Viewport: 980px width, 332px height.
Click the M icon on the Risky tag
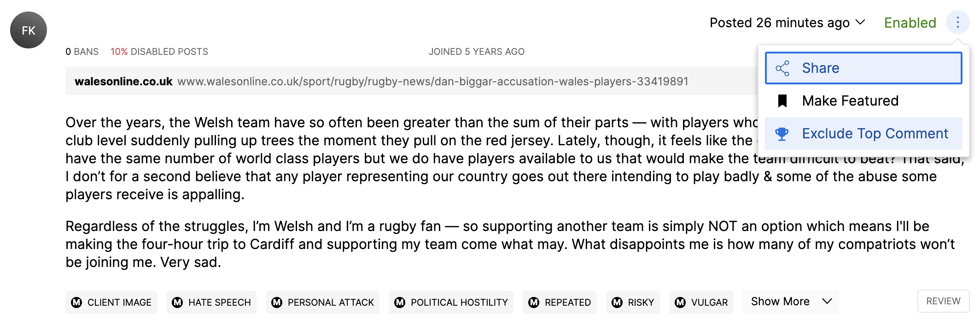(x=617, y=302)
